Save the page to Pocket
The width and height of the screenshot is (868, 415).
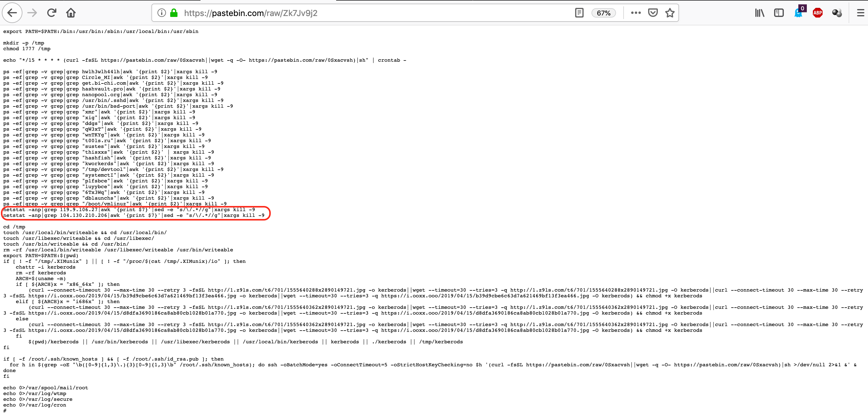click(x=653, y=13)
